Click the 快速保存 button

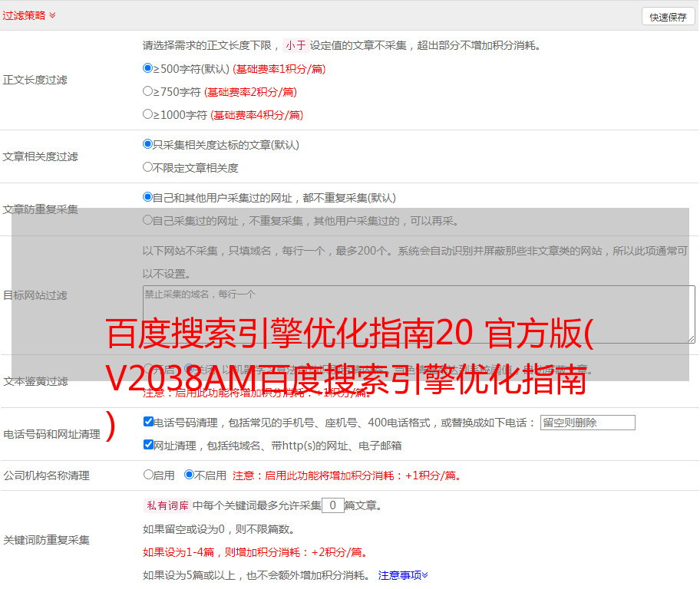[x=668, y=17]
